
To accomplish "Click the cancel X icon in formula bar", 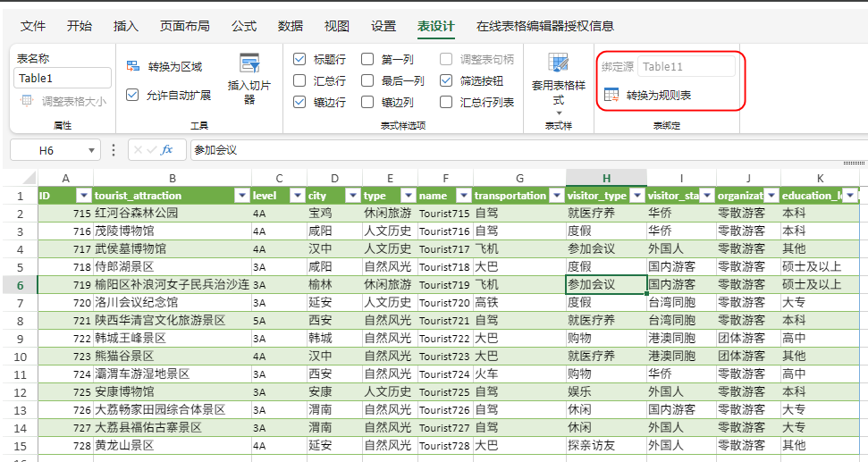I will click(x=138, y=150).
